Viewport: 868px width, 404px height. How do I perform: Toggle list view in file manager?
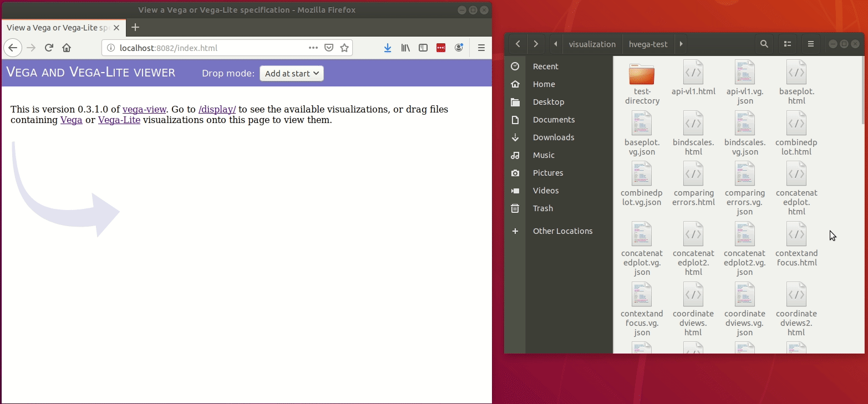pyautogui.click(x=787, y=44)
